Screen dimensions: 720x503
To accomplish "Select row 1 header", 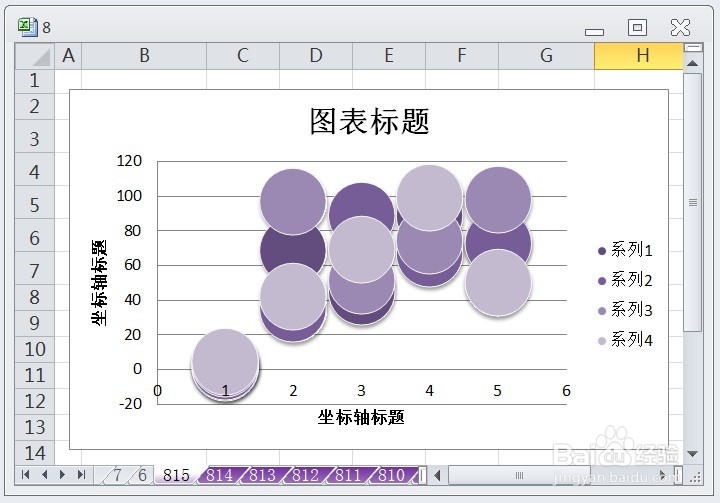I will [x=34, y=81].
